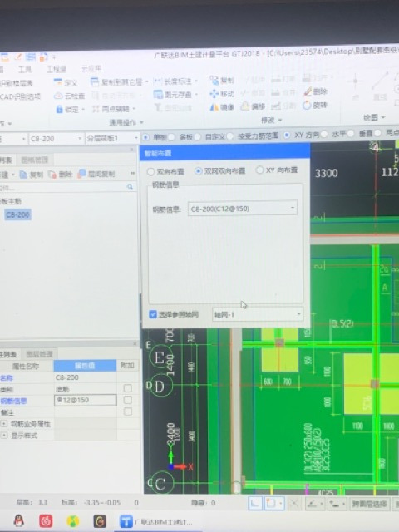Open the green round taskbar app icon
The image size is (399, 532).
point(72,521)
